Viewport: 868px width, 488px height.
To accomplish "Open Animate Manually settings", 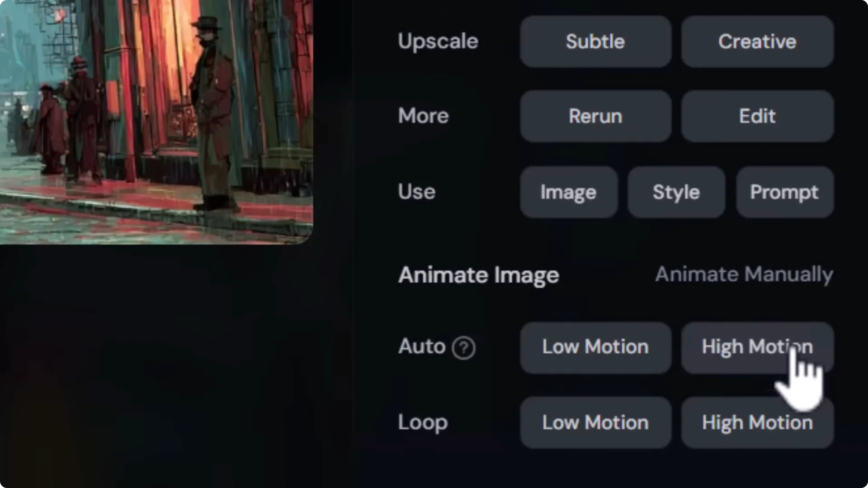I will [x=744, y=274].
